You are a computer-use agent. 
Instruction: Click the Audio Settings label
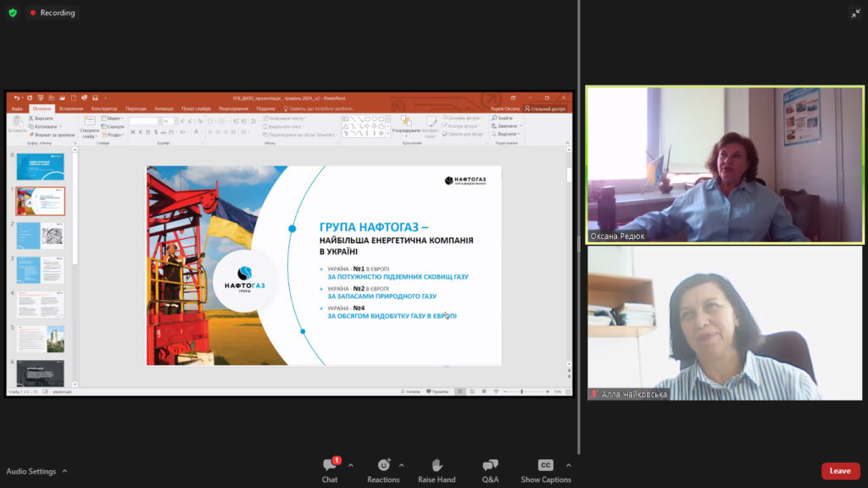point(31,471)
